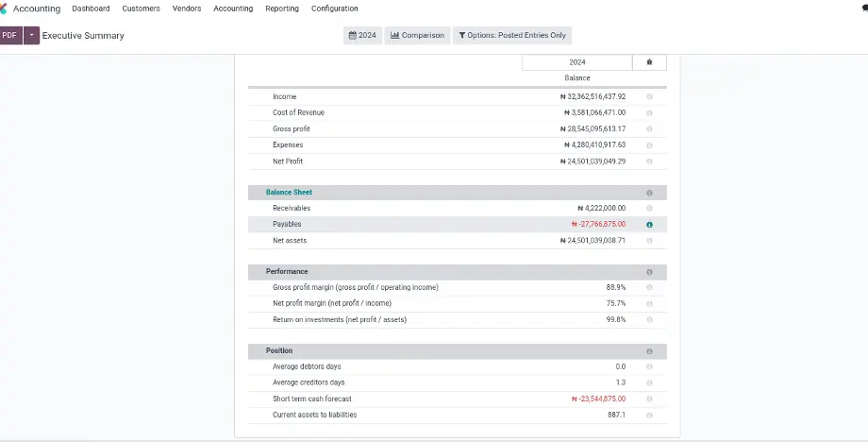The height and width of the screenshot is (442, 868).
Task: Click the info icon on the Income row
Action: pyautogui.click(x=649, y=97)
